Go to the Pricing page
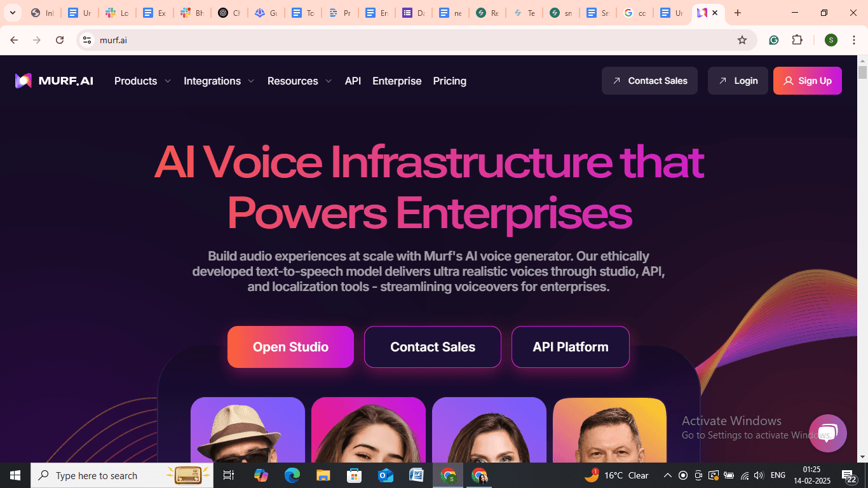Viewport: 868px width, 488px height. point(450,81)
